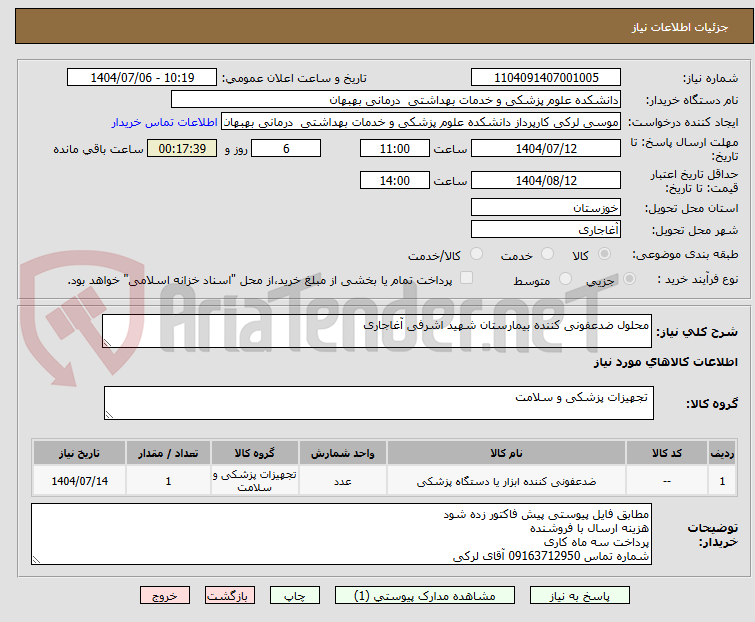Click the remaining time countdown 00:17:39
This screenshot has height=622, width=755.
point(182,148)
